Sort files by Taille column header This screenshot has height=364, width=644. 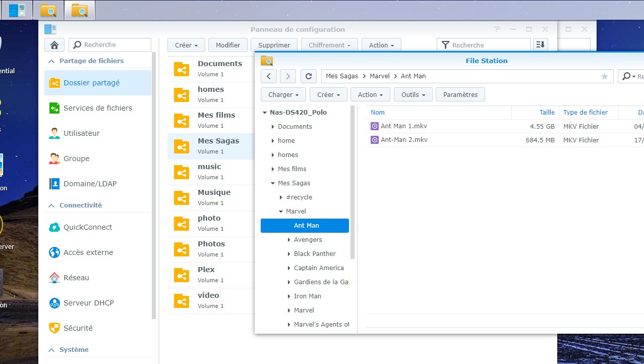coord(547,113)
